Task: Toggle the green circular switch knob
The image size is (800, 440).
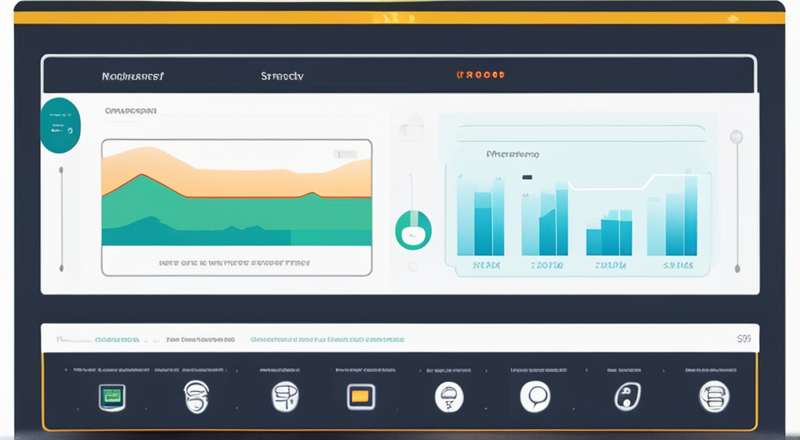Action: [413, 230]
